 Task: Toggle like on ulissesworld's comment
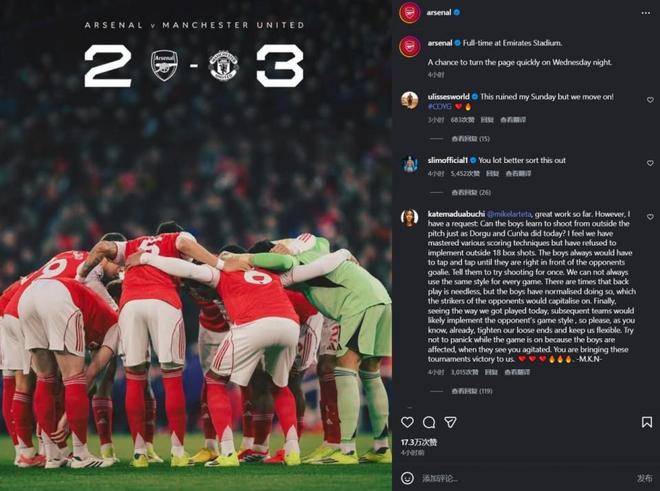coord(650,100)
